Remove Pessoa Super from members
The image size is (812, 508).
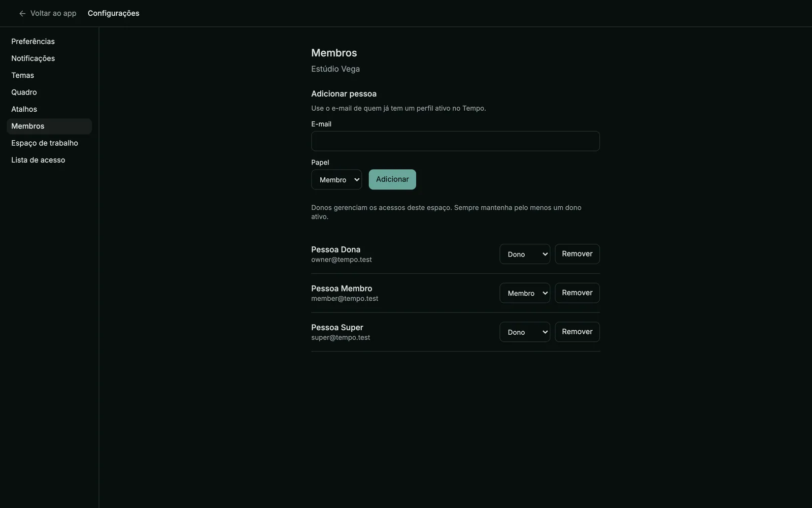pos(577,332)
